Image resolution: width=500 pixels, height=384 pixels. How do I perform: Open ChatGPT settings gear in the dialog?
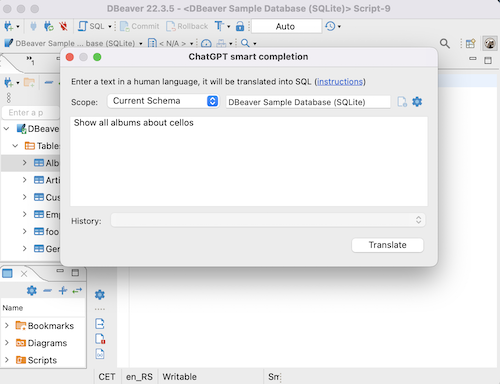point(417,101)
